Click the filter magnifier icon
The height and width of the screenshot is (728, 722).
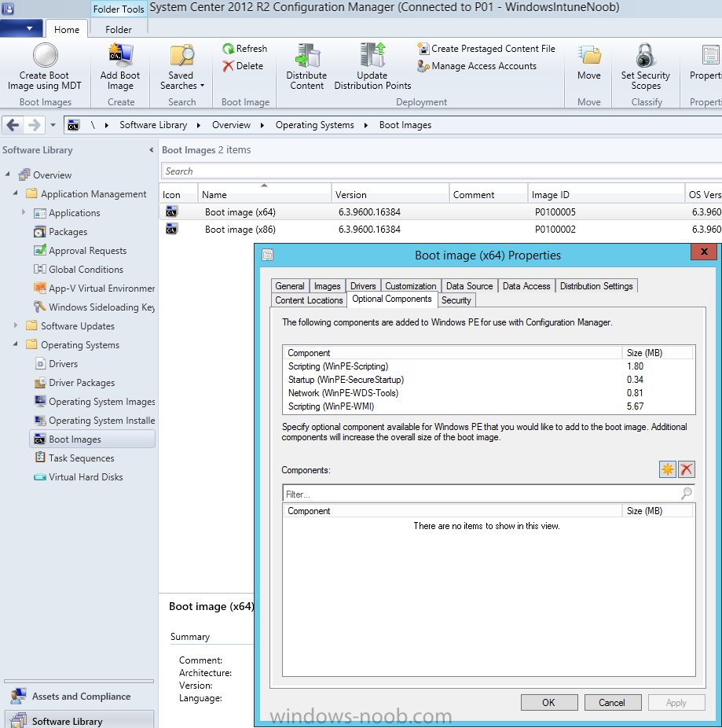click(687, 494)
